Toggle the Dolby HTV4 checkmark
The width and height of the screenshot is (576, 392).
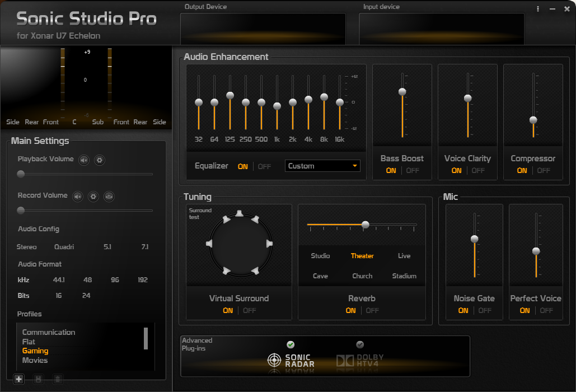[360, 344]
